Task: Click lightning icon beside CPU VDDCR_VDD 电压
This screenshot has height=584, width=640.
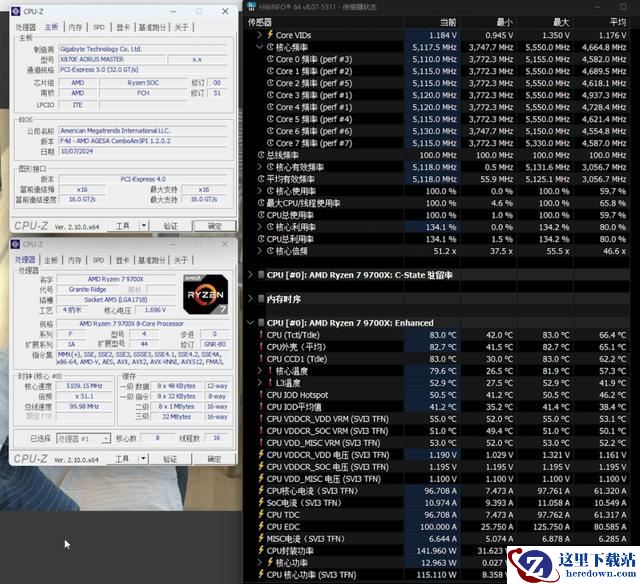Action: (261, 455)
